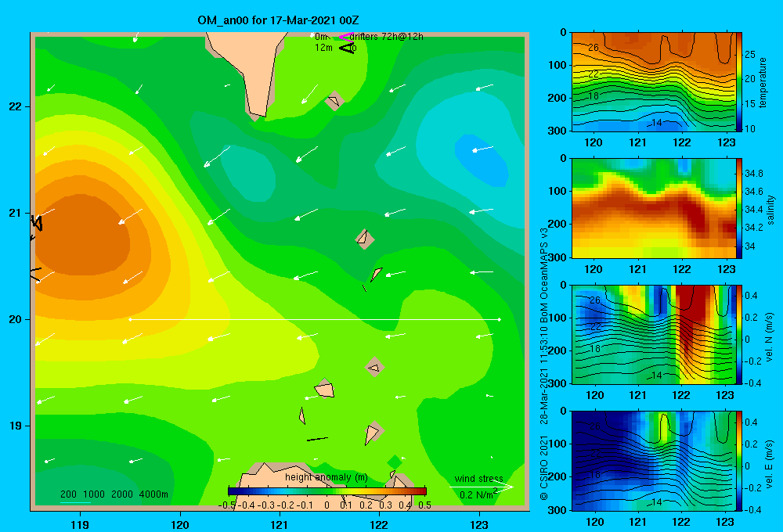Click the eastern endpoint of the white transect line

pos(500,319)
